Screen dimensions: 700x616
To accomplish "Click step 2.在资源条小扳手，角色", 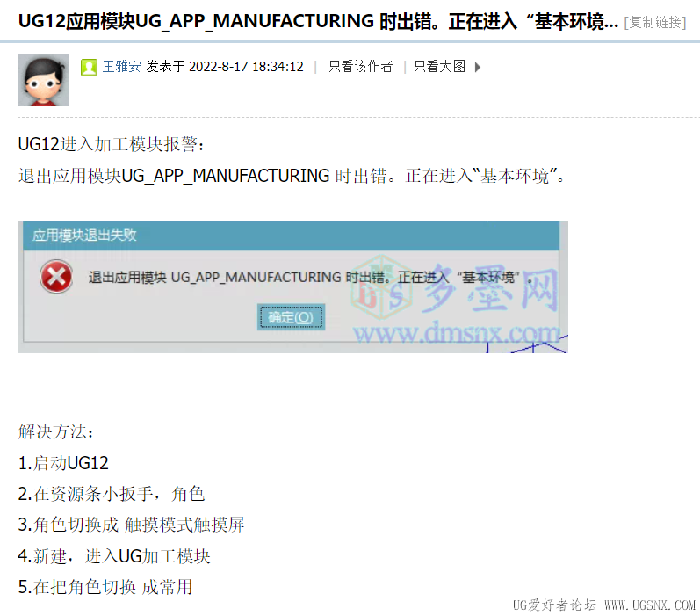I will 112,494.
